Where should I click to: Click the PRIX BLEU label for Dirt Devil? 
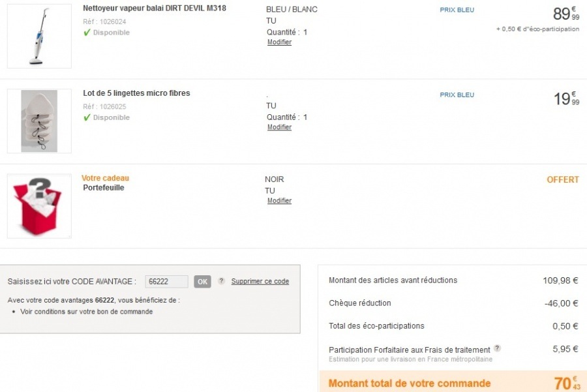[457, 10]
